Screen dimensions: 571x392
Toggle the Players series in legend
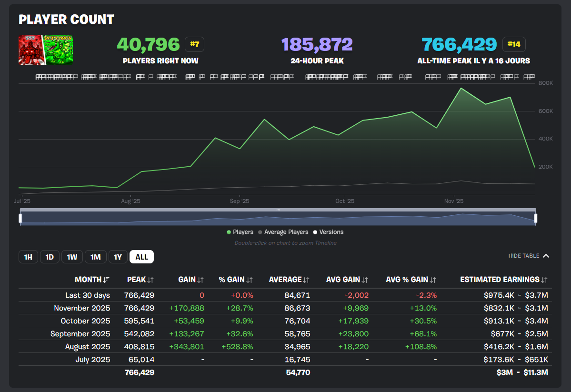click(240, 232)
